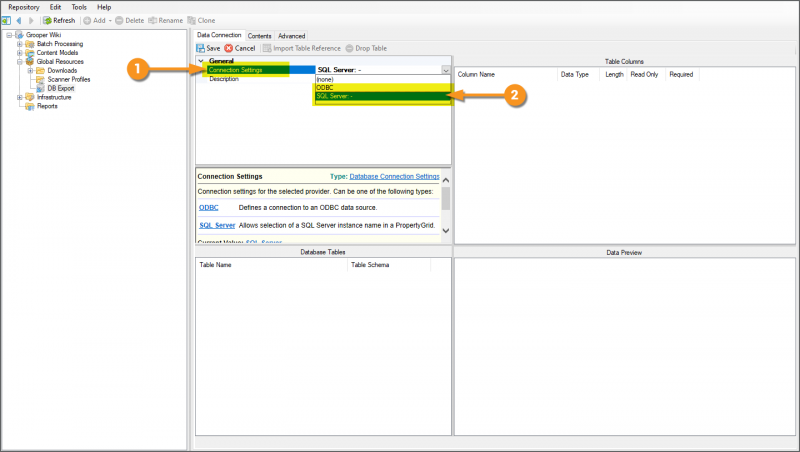Click the Cancel button
Viewport: 800px width, 452px height.
pyautogui.click(x=240, y=48)
